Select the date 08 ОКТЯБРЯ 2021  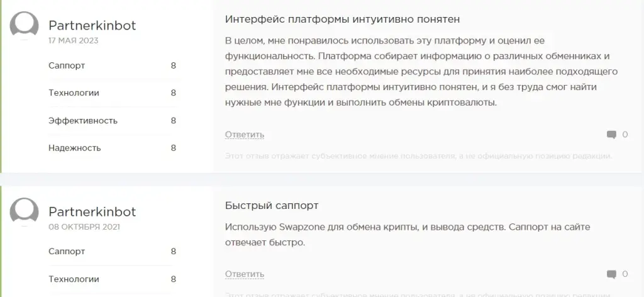[84, 227]
